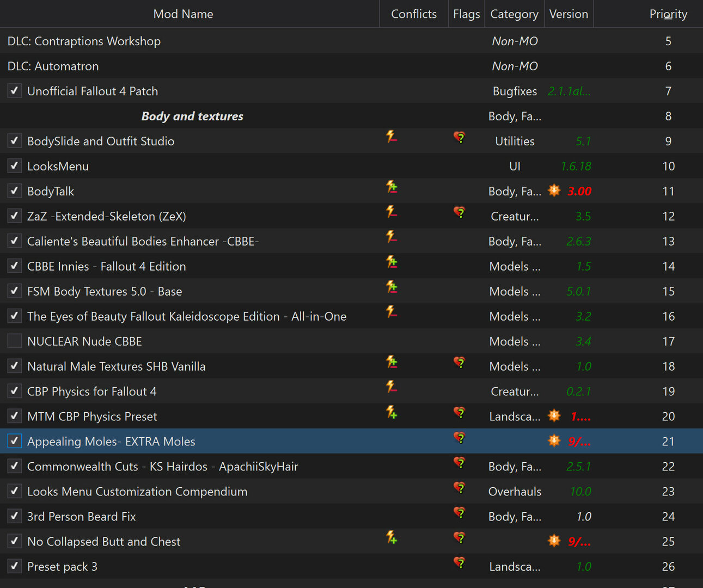Screen dimensions: 703x588
Task: Disable the Preset pack 3 checkbox
Action: tap(15, 566)
